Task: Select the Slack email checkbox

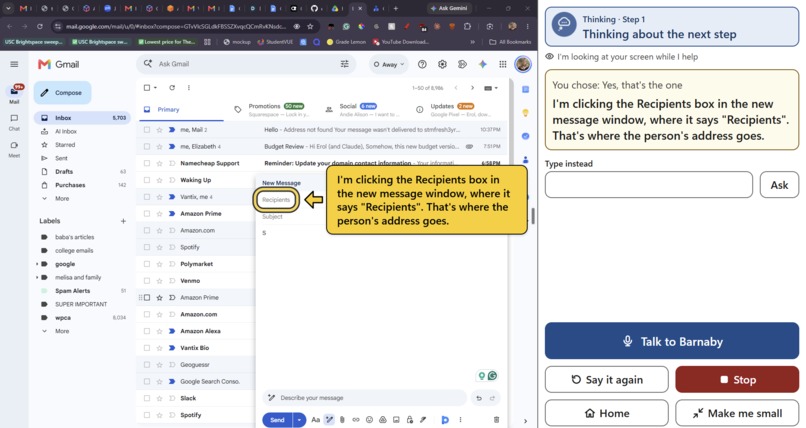Action: pyautogui.click(x=147, y=398)
